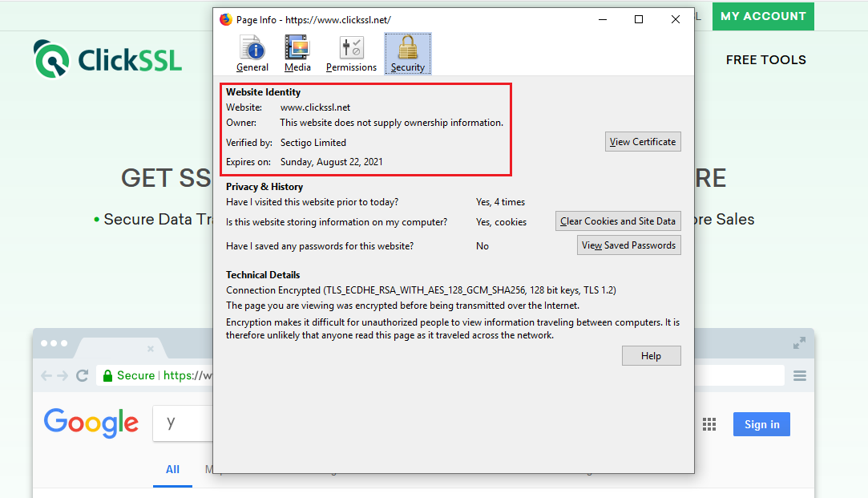
Task: Click the back arrow in browser mockup
Action: (46, 375)
